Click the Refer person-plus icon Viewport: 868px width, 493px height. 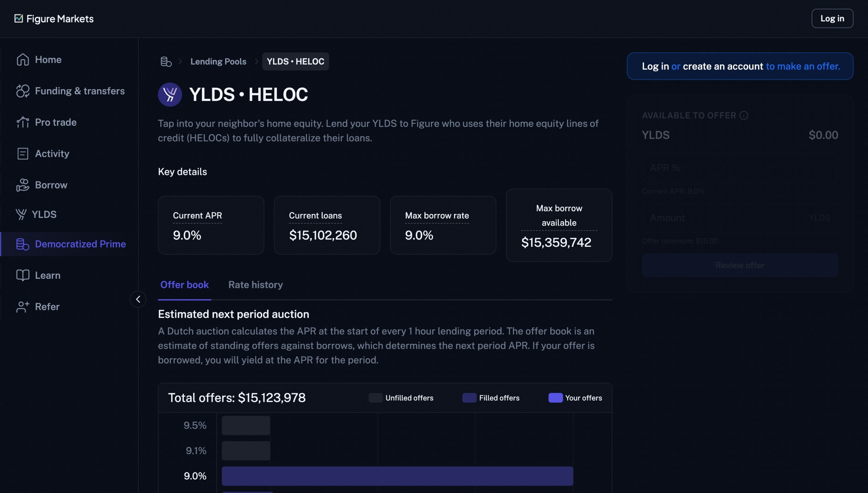[23, 307]
